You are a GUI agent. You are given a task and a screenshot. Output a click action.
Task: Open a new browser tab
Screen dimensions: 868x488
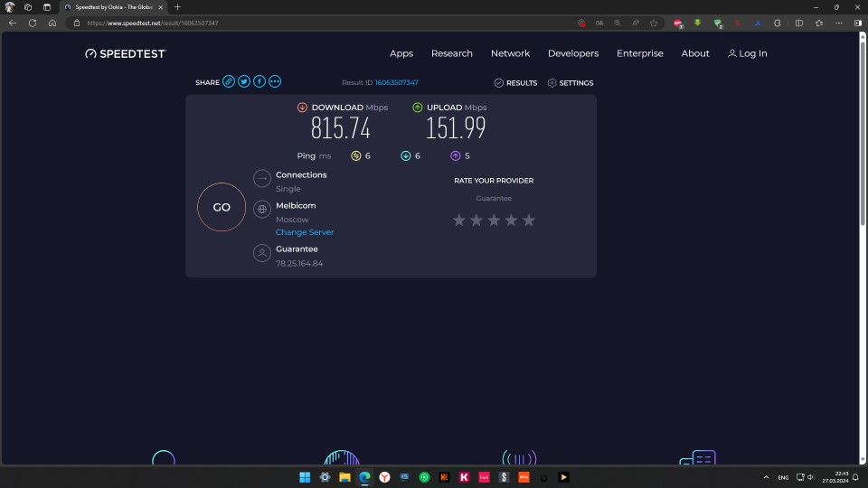pyautogui.click(x=178, y=7)
